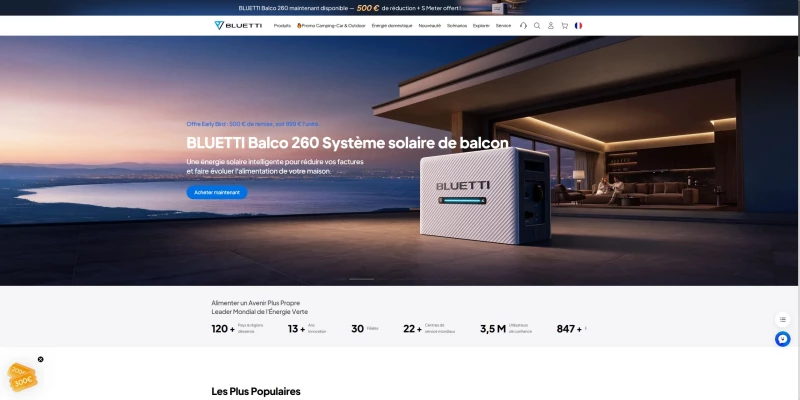This screenshot has width=800, height=400.
Task: Click the '847 +' statistic
Action: coord(571,329)
